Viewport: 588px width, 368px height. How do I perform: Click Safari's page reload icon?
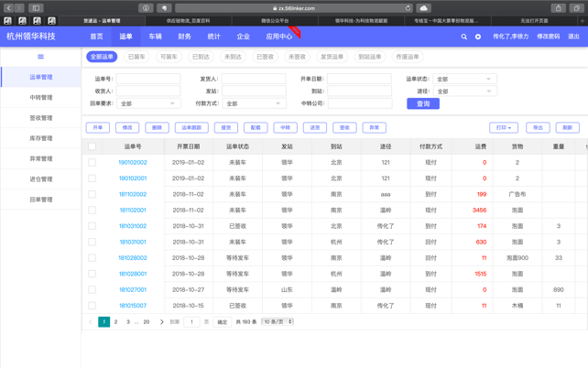[x=408, y=8]
